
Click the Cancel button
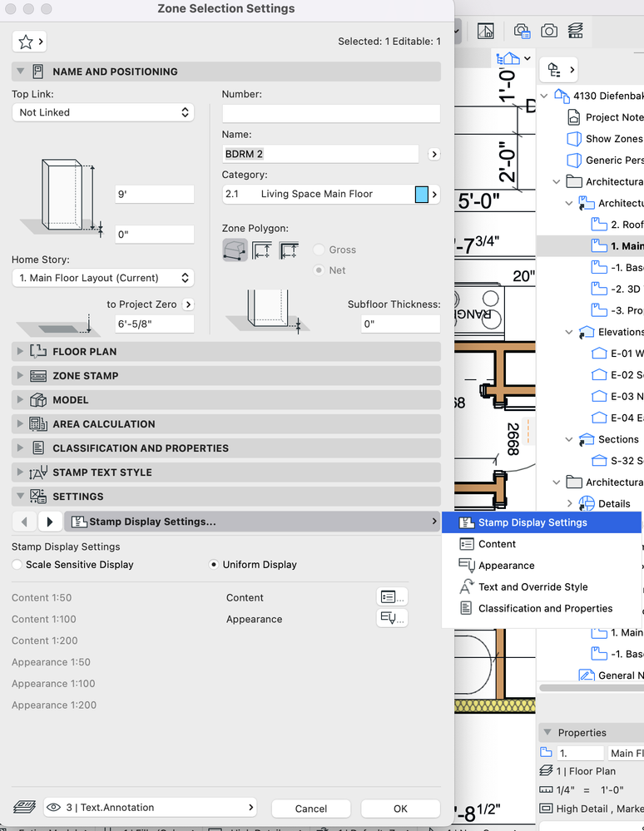(310, 809)
